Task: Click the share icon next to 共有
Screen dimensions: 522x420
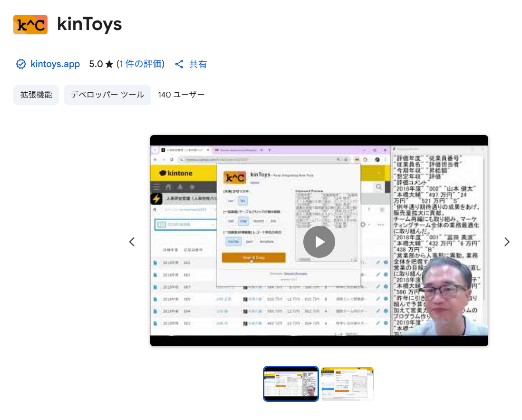Action: (x=179, y=64)
